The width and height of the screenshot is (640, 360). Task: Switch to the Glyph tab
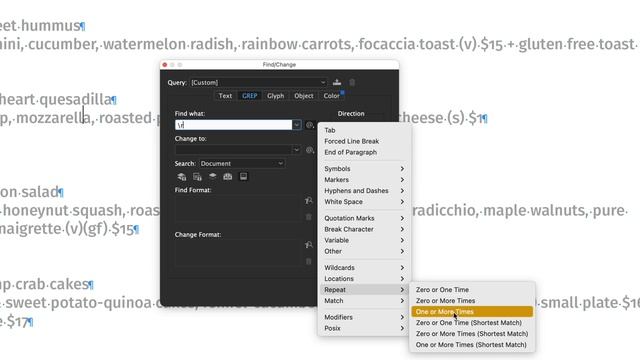(276, 96)
